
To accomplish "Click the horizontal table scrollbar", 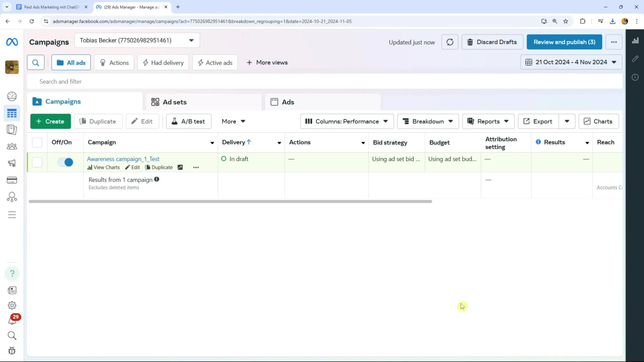I will point(230,201).
